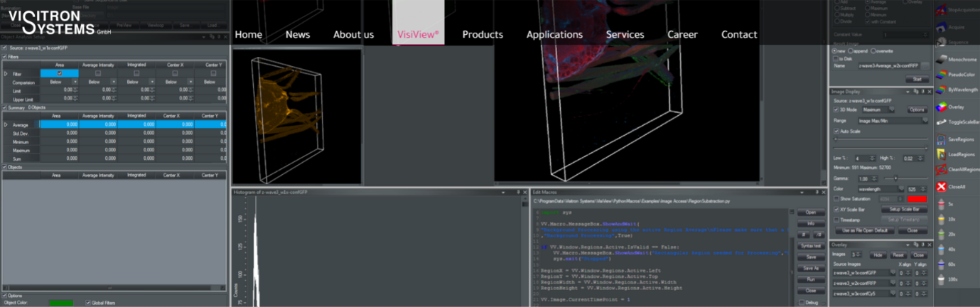Select the 10x objective icon
This screenshot has height=307, width=980.
pyautogui.click(x=941, y=219)
